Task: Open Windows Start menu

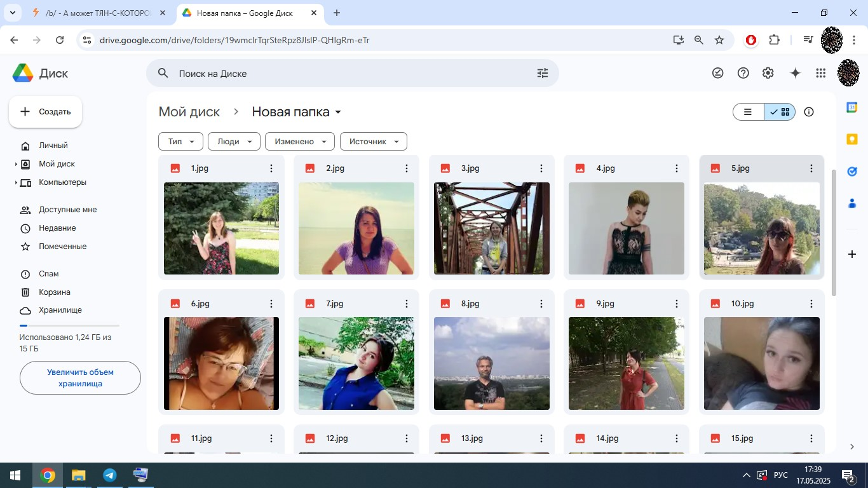Action: pos(15,475)
